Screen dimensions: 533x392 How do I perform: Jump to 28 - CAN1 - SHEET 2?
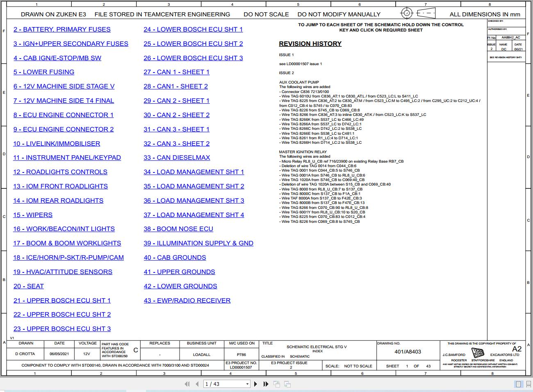tap(176, 86)
